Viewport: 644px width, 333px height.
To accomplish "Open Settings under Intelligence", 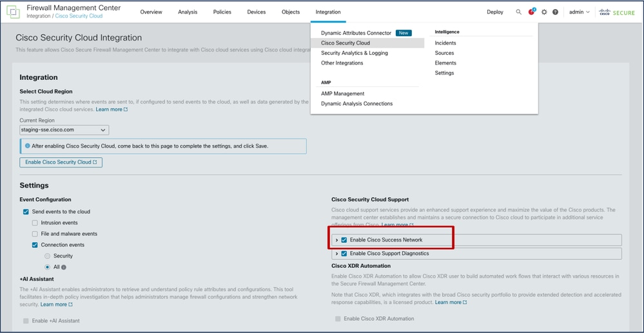I will [x=444, y=73].
